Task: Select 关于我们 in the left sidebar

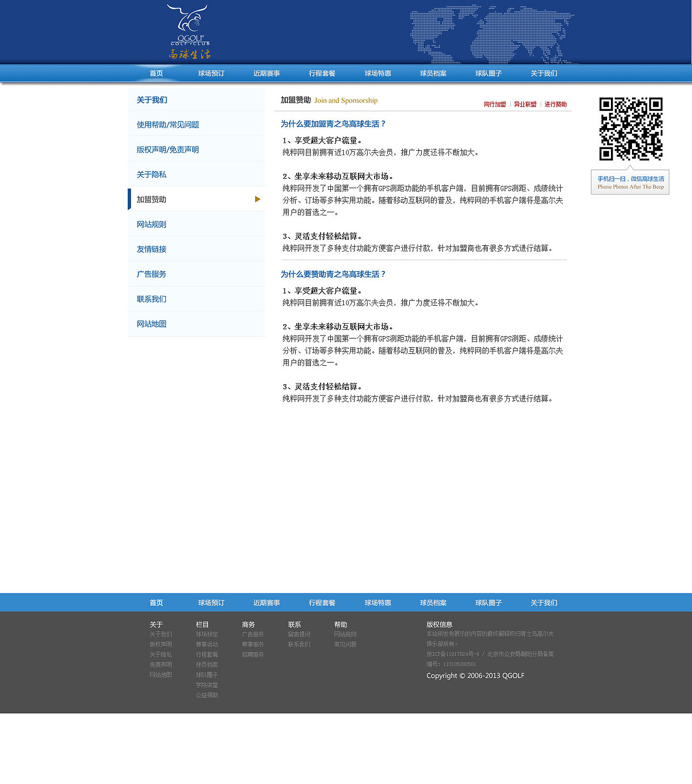Action: pyautogui.click(x=152, y=100)
